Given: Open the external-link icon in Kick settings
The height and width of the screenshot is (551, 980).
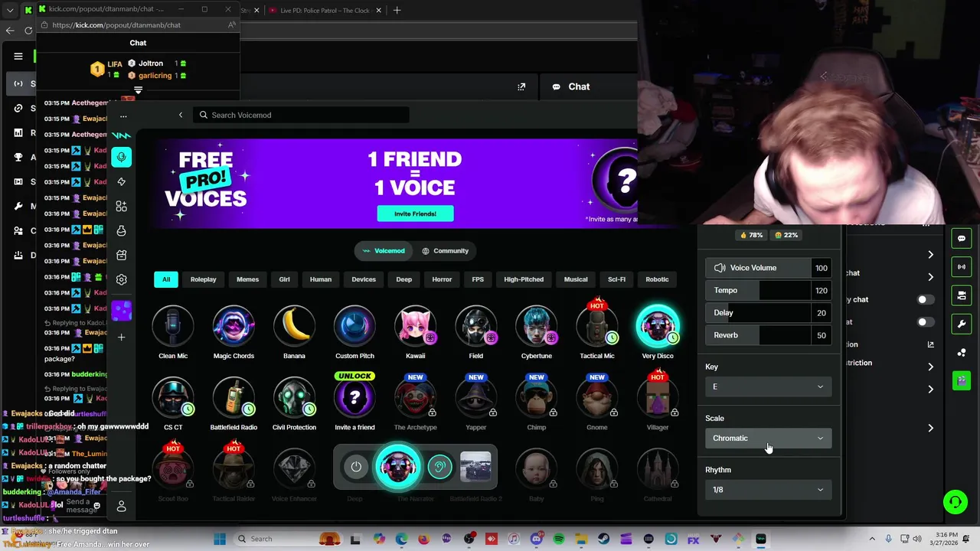Looking at the screenshot, I should tap(930, 344).
